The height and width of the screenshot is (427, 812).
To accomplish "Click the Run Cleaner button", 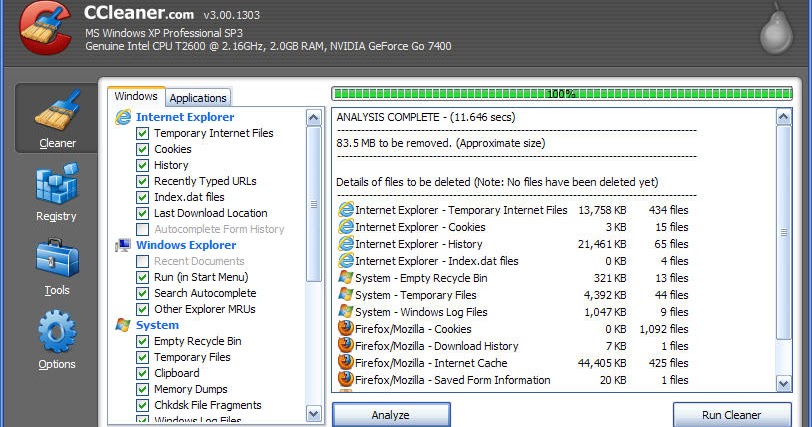I will (x=732, y=415).
